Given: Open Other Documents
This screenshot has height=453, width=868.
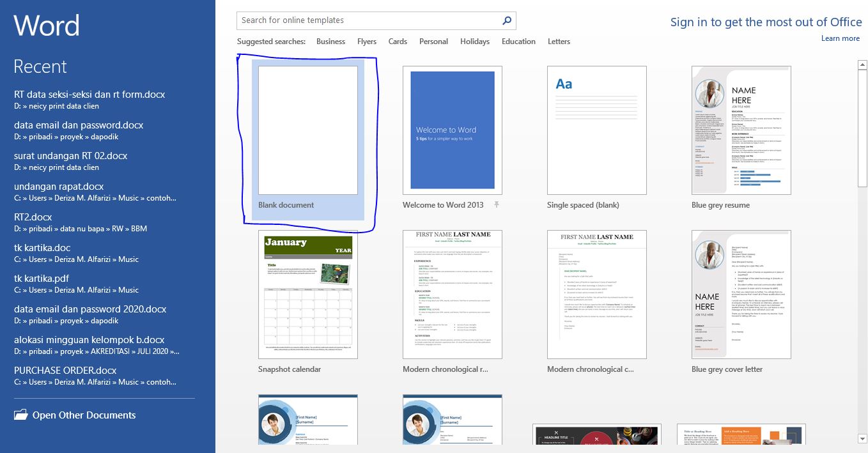Looking at the screenshot, I should tap(75, 415).
